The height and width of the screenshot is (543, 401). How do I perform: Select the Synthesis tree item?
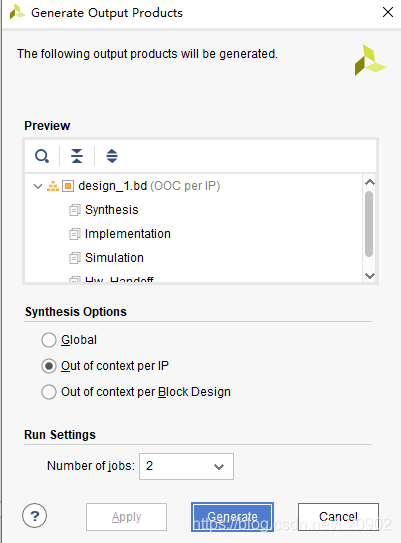coord(112,210)
